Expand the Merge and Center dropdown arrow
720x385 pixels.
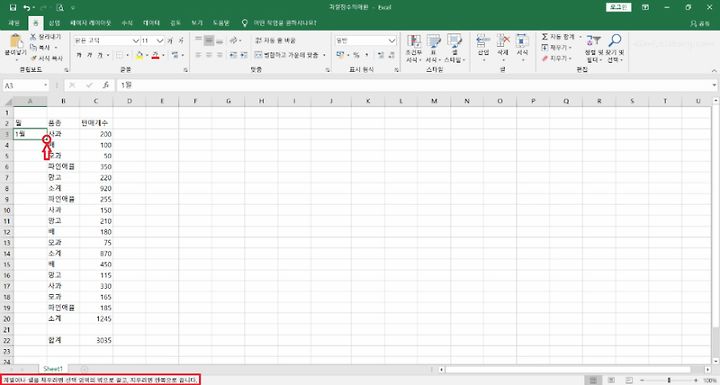pyautogui.click(x=324, y=55)
